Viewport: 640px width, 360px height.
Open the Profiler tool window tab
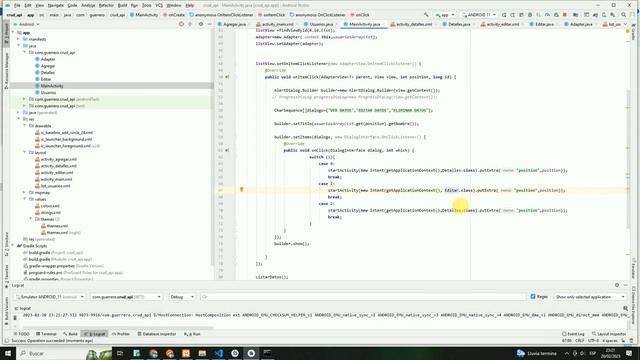tap(121, 334)
